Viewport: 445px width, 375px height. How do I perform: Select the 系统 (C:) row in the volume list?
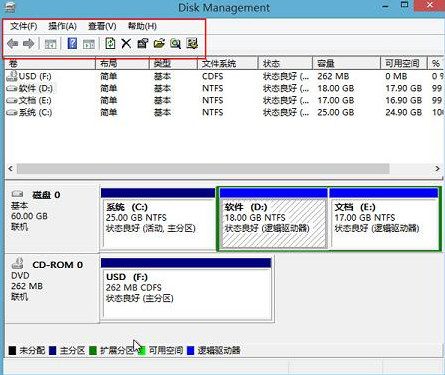point(224,112)
